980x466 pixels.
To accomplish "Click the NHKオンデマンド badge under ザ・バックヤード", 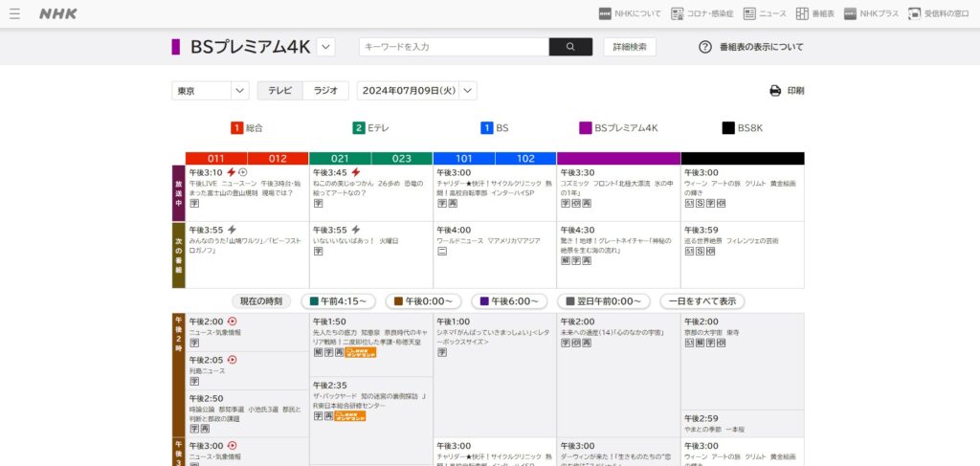I will 350,416.
